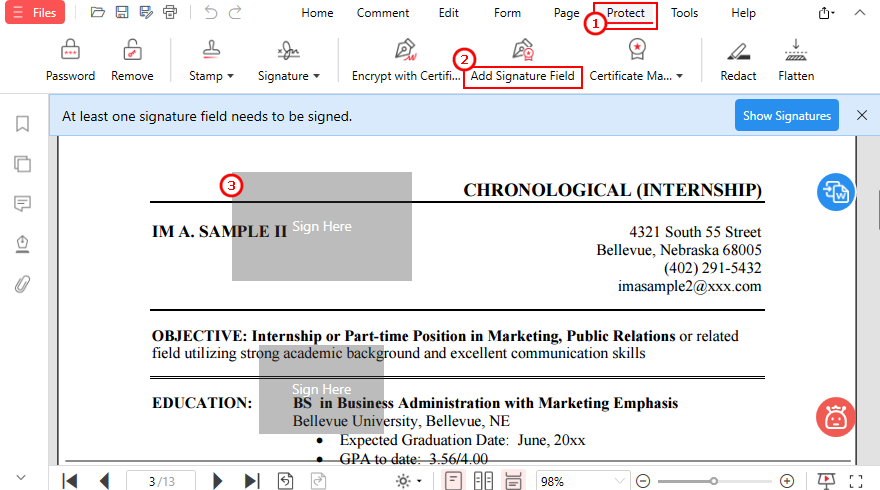This screenshot has width=880, height=490.
Task: Click the blue convert-to-Word floating icon
Action: 836,192
